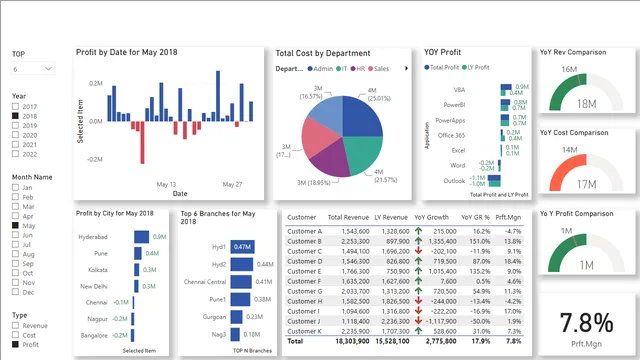
Task: Select the Jan month checkbox
Action: point(16,187)
